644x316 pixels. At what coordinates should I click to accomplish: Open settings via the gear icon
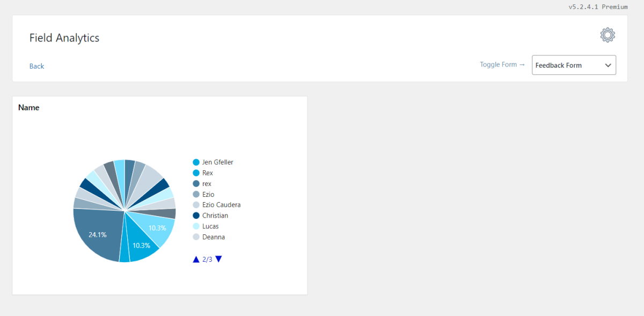(608, 35)
